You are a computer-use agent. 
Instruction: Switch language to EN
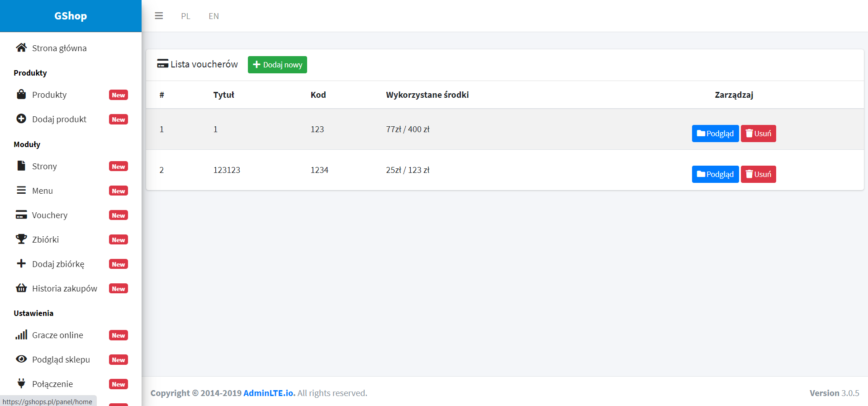click(x=213, y=16)
